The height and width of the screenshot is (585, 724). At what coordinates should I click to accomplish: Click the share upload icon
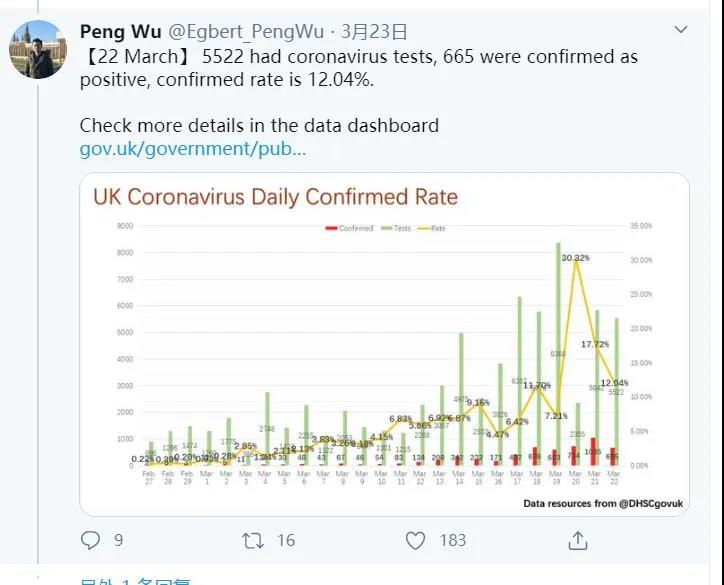coord(578,540)
